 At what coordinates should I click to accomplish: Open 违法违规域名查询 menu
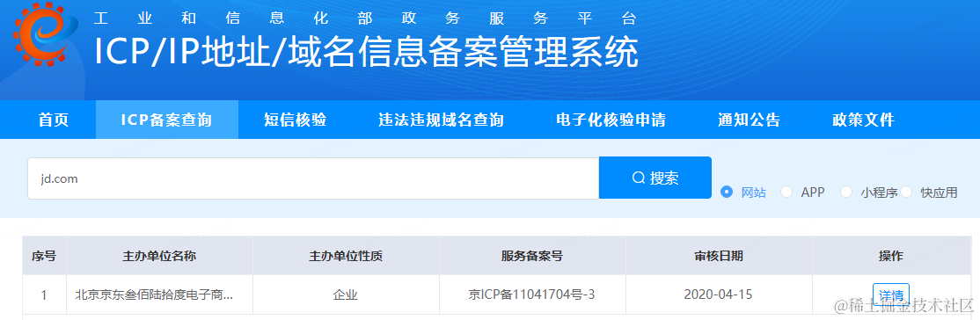pos(442,120)
